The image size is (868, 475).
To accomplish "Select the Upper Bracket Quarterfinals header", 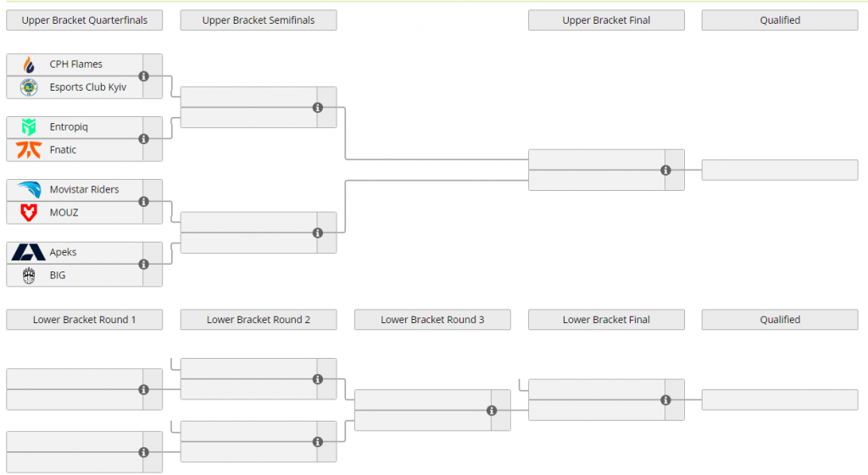I will [x=84, y=20].
